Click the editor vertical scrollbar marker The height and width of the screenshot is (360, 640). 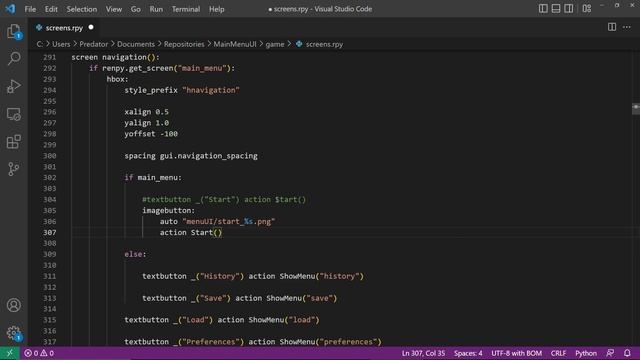pyautogui.click(x=636, y=108)
